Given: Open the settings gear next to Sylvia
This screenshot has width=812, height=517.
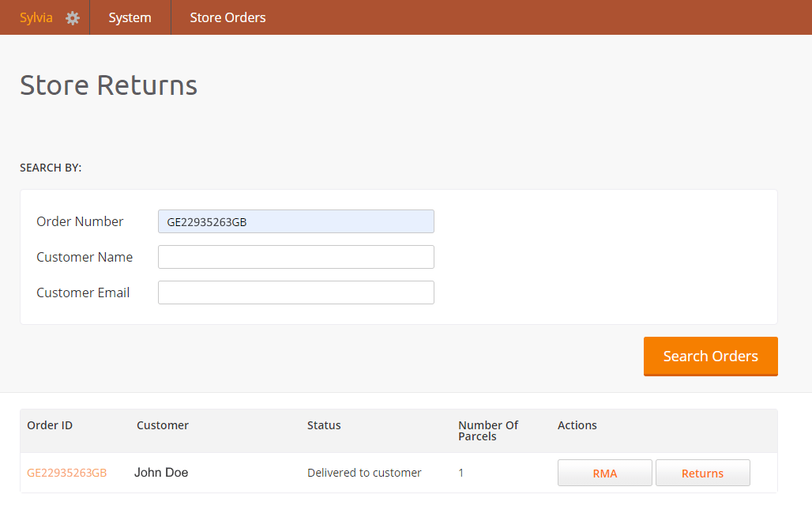Looking at the screenshot, I should [x=73, y=18].
